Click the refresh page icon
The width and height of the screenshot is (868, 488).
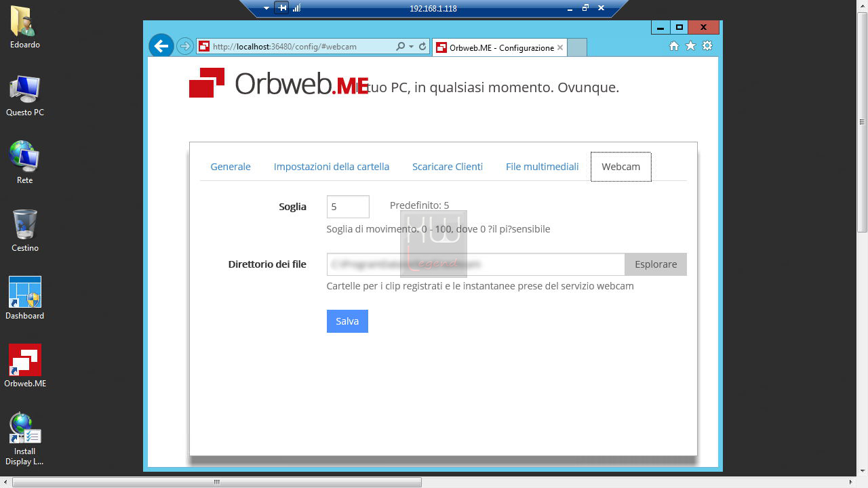coord(422,47)
